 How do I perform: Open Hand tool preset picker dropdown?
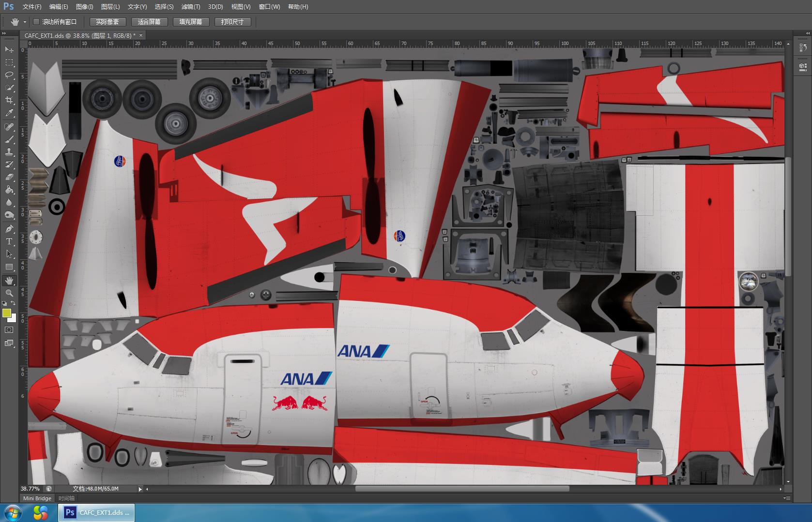click(25, 22)
